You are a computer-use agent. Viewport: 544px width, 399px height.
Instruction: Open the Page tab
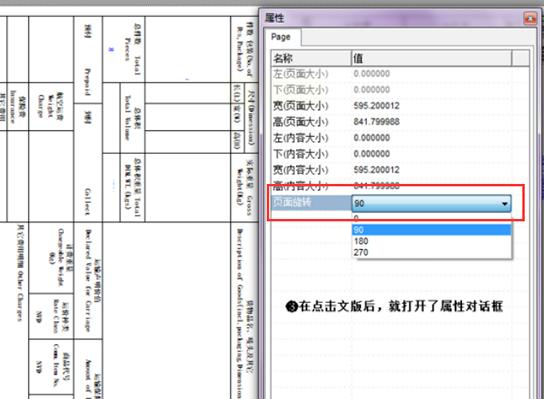click(x=282, y=37)
